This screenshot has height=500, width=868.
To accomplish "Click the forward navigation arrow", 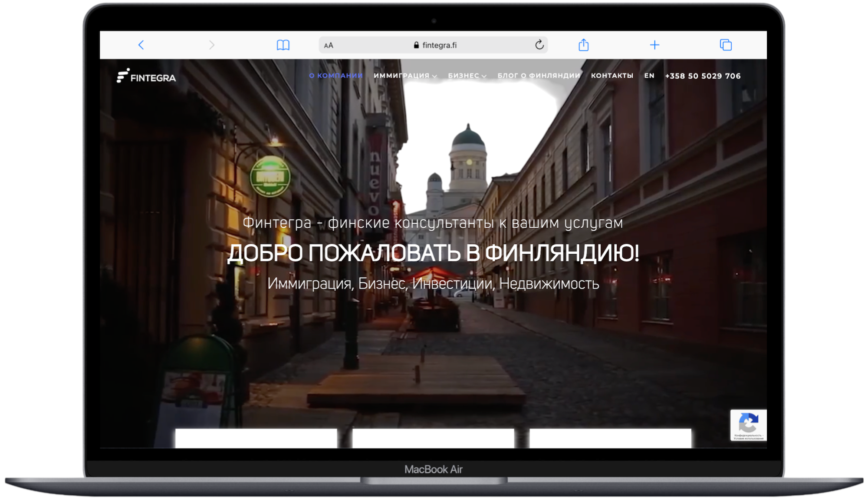I will pos(212,45).
